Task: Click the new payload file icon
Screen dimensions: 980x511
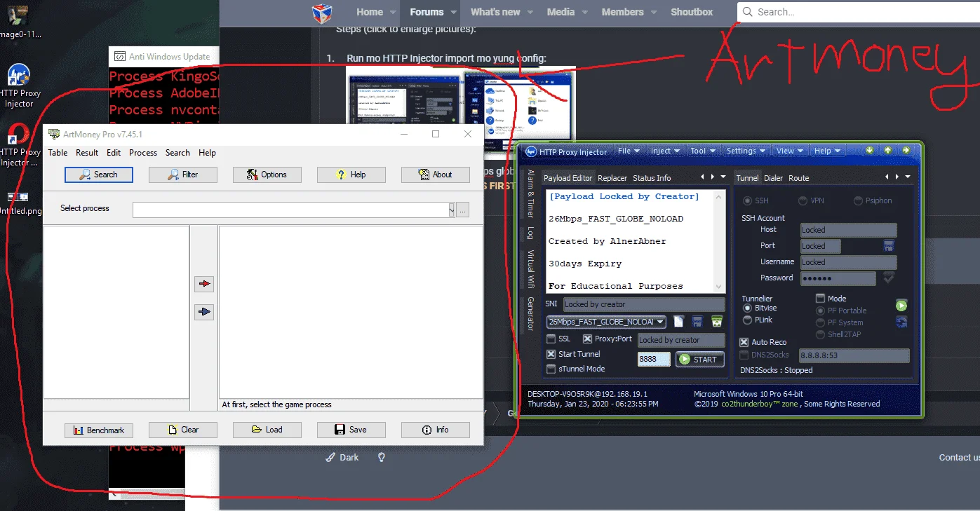Action: 678,322
